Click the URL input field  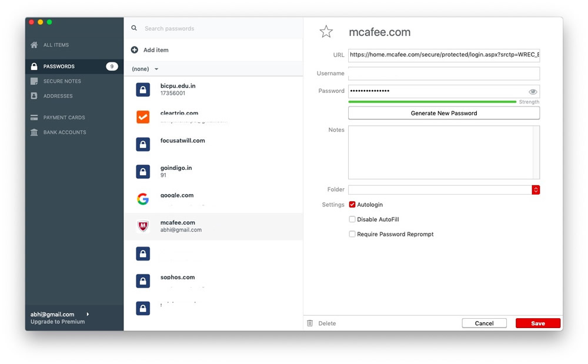click(443, 55)
